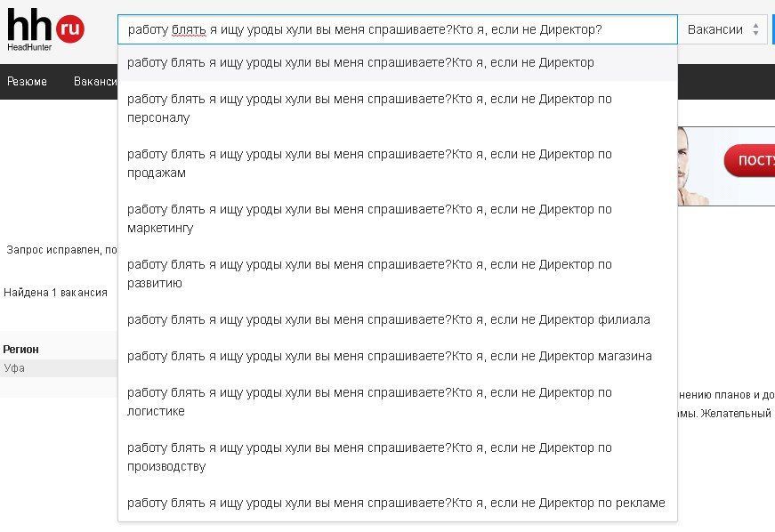The width and height of the screenshot is (775, 532).
Task: Click the Запрос исправлен message
Action: (x=61, y=250)
